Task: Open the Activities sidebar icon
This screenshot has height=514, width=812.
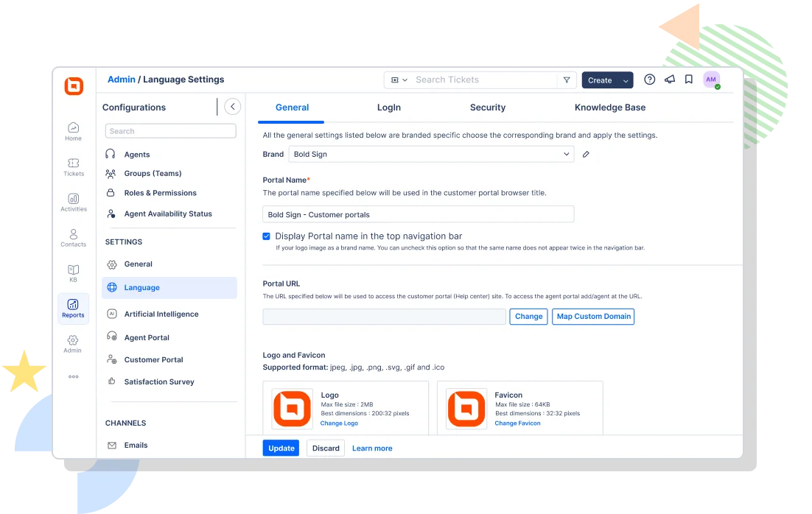Action: pos(74,203)
